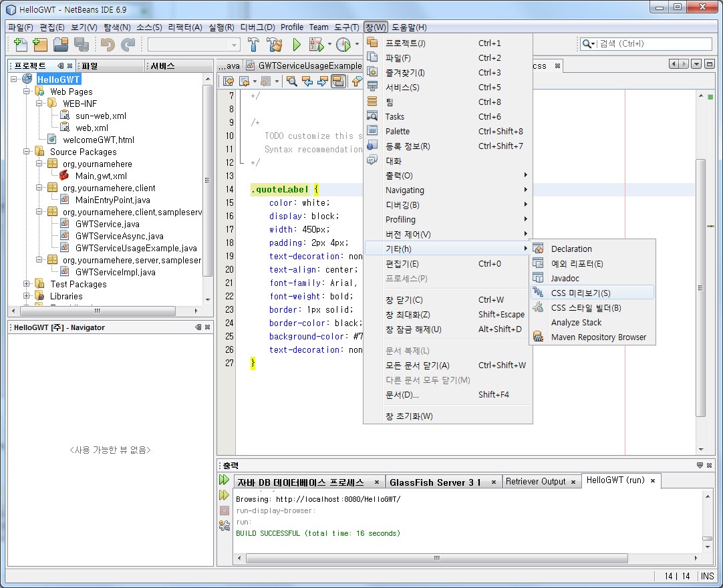Select 모든 문서 닫기(A) menu item

click(x=448, y=365)
